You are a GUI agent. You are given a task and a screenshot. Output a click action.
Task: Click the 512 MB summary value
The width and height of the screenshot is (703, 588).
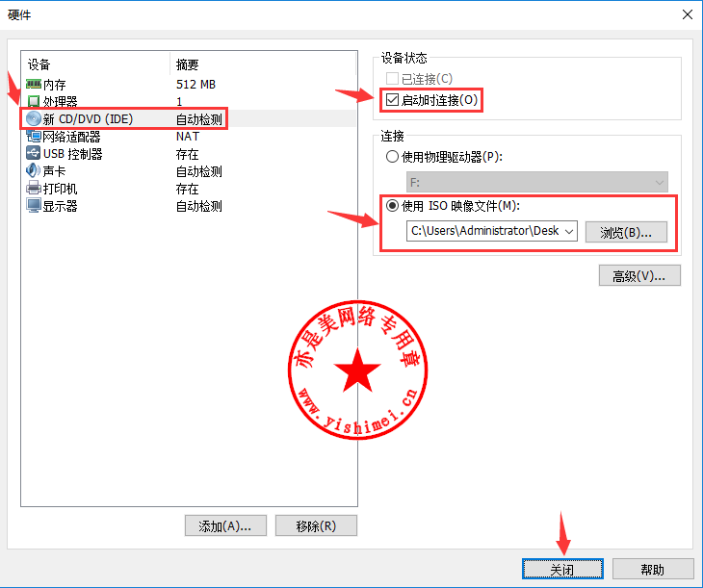click(195, 85)
